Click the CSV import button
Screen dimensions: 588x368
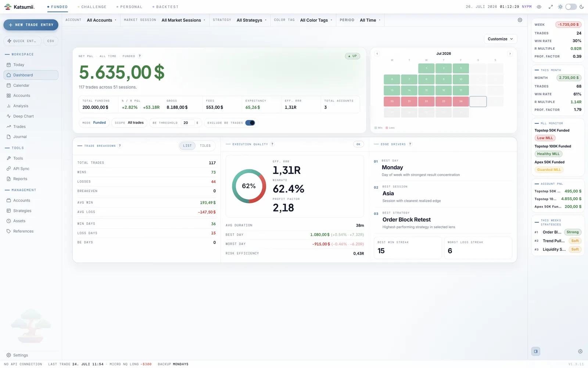coord(51,41)
